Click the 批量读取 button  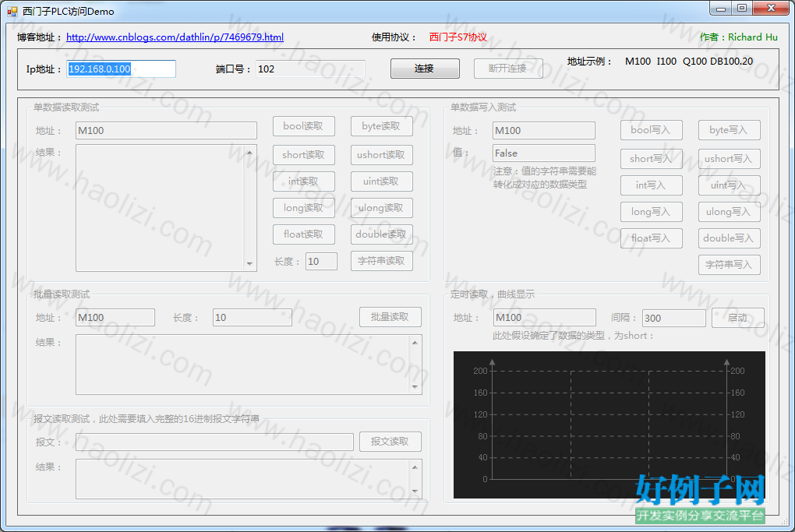click(390, 317)
